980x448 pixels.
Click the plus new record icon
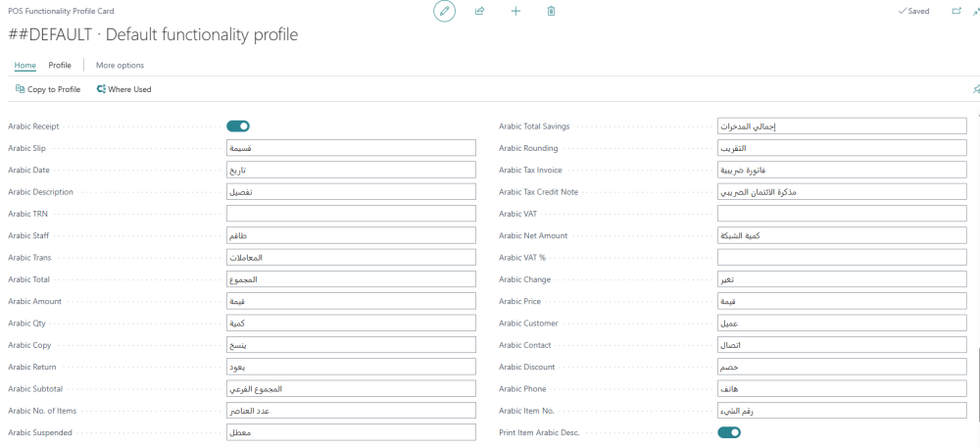point(515,11)
